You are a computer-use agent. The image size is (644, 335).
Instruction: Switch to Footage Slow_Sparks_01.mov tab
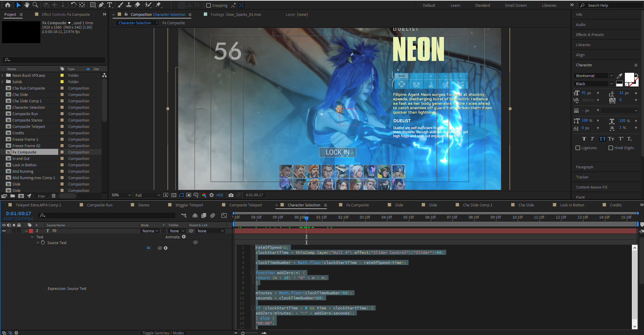coord(236,14)
